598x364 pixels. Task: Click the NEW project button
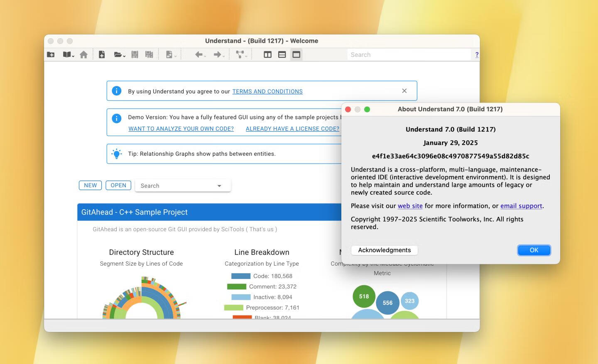(x=90, y=185)
